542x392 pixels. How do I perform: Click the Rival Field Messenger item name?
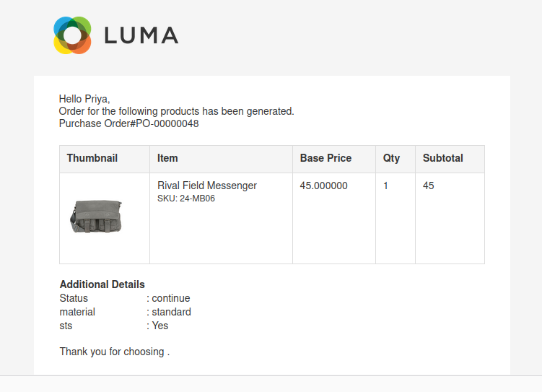point(206,186)
